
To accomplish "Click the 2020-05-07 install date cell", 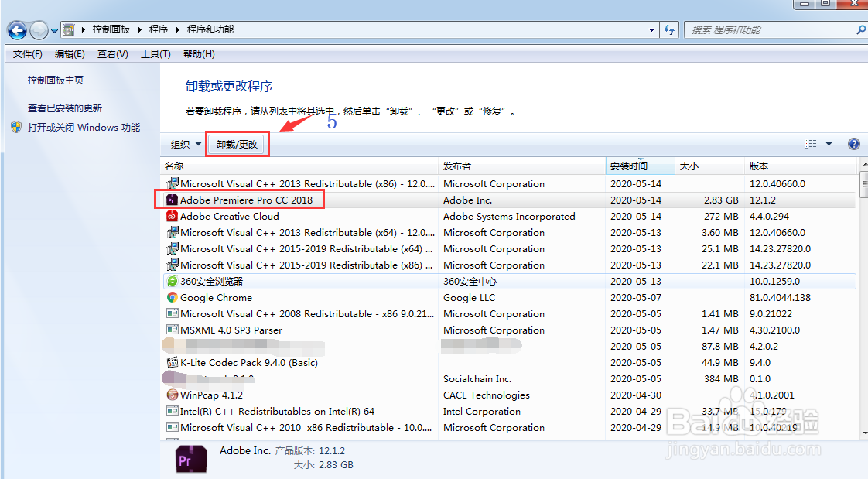I will 635,297.
